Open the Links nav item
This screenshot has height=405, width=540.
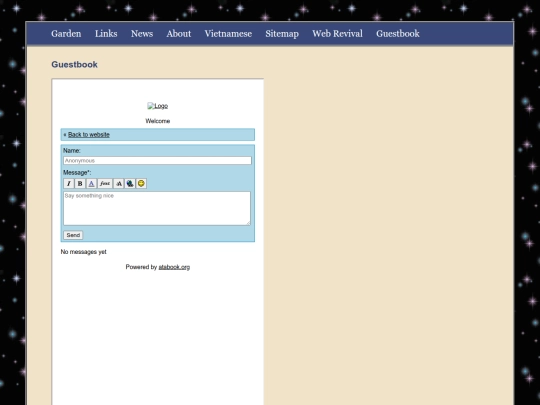(106, 34)
